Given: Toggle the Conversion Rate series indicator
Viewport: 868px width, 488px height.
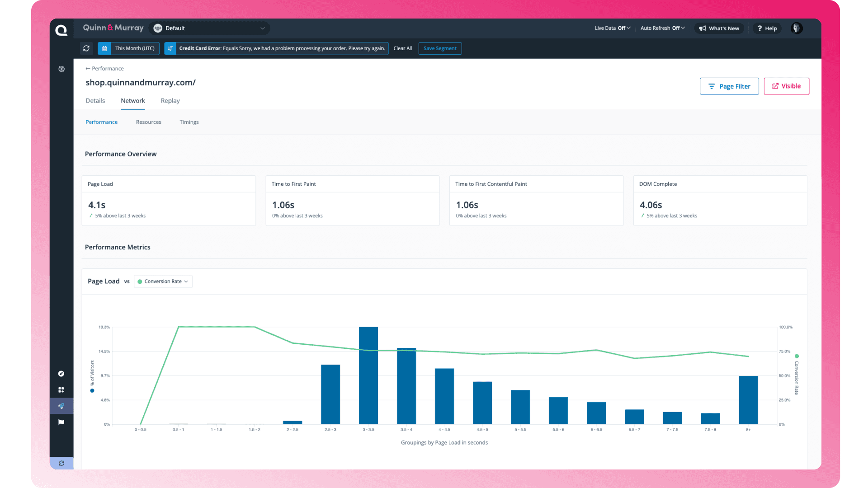Looking at the screenshot, I should point(139,281).
